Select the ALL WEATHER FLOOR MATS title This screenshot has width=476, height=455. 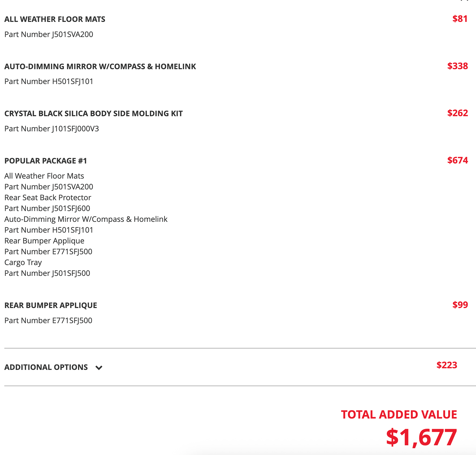click(55, 19)
